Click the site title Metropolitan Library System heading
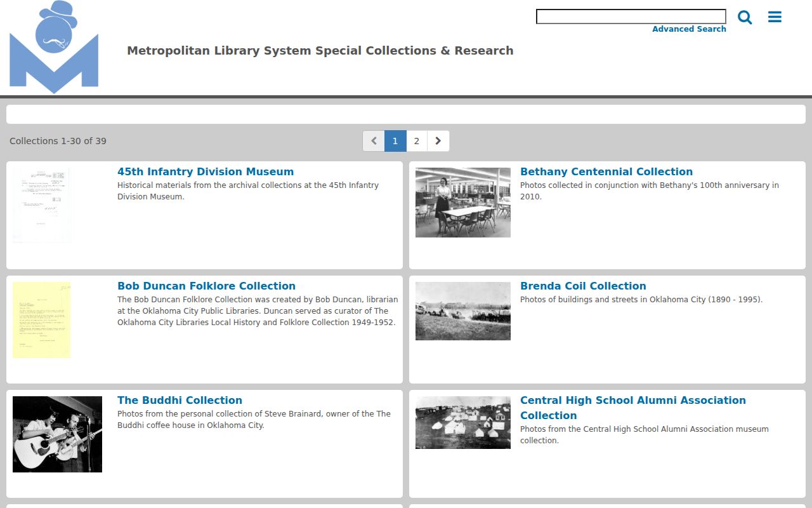 (x=320, y=51)
